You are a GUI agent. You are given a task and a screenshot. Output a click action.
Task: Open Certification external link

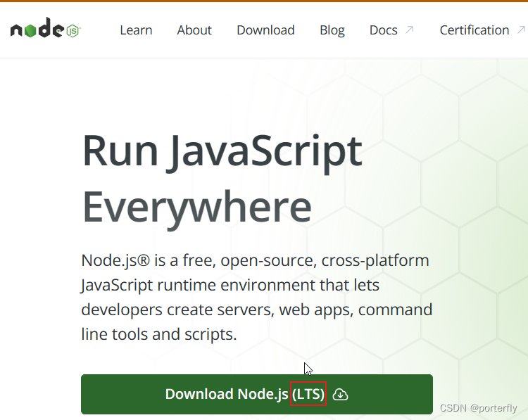coord(482,30)
